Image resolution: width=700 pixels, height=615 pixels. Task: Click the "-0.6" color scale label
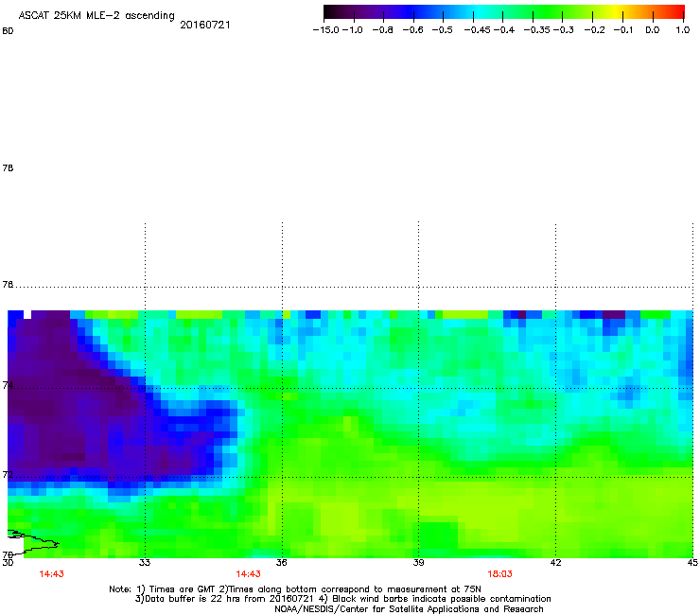pos(413,30)
